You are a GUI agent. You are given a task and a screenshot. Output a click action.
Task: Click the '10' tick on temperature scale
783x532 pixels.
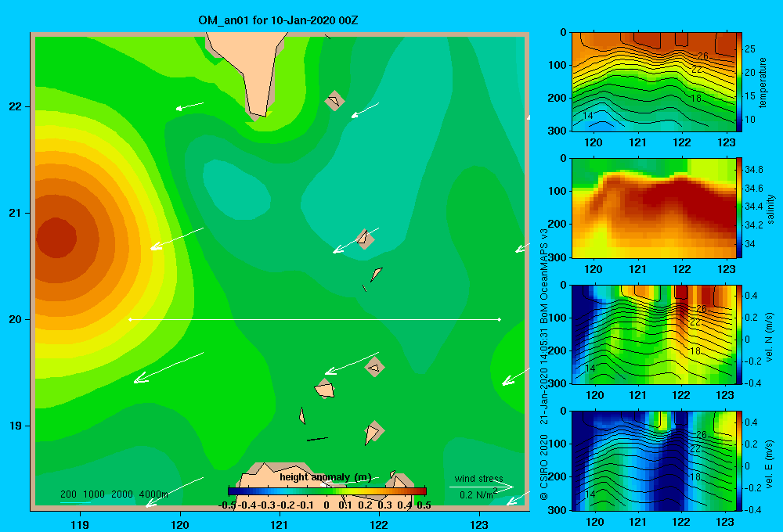tap(750, 119)
